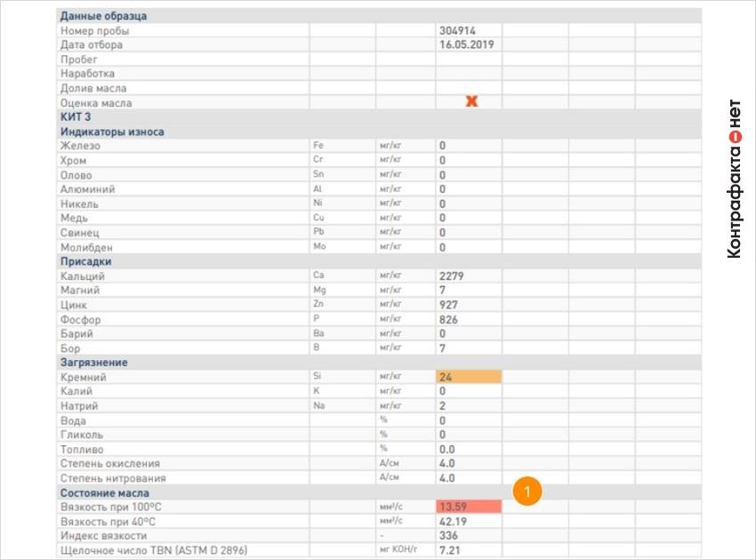This screenshot has width=756, height=560.
Task: Click the Индекс вязкости value 336
Action: [x=448, y=535]
